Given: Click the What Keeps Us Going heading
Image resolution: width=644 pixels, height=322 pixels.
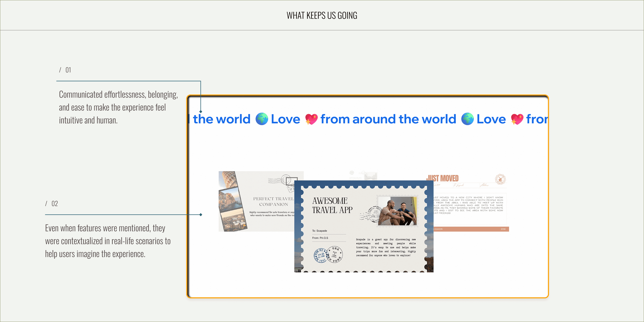Looking at the screenshot, I should (322, 16).
